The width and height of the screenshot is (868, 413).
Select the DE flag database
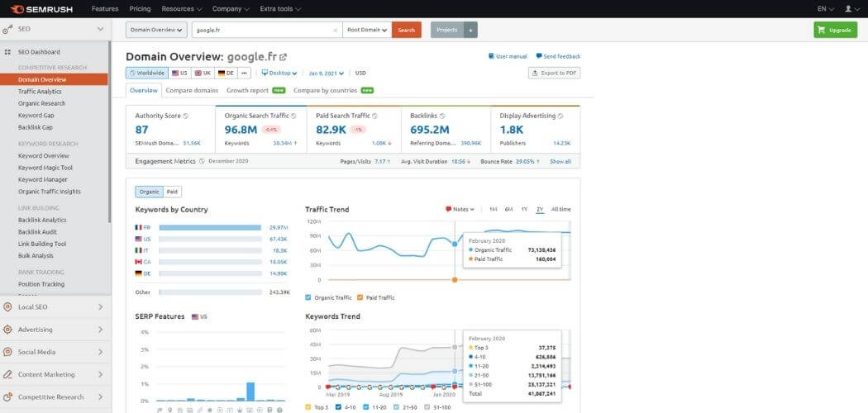[226, 73]
